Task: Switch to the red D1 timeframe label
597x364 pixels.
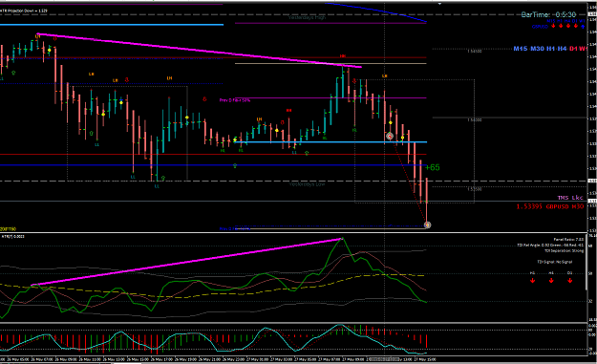Action: (573, 49)
